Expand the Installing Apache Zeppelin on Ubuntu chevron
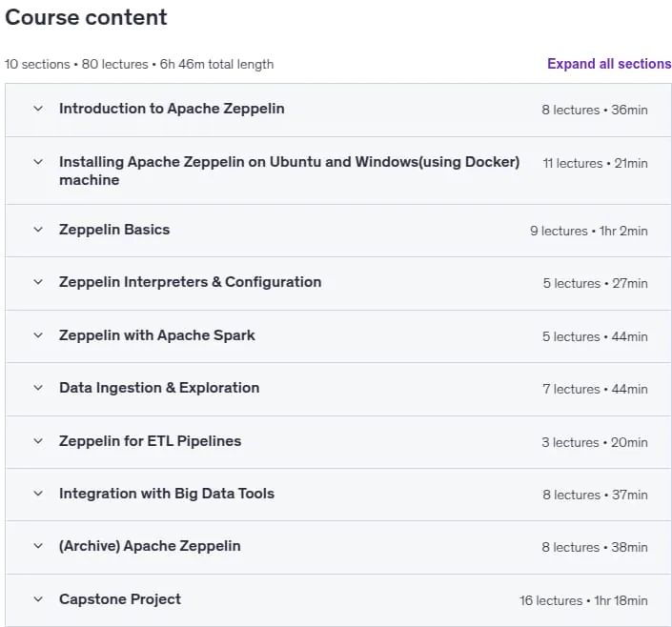Screen dimensions: 672x627 click(x=38, y=162)
